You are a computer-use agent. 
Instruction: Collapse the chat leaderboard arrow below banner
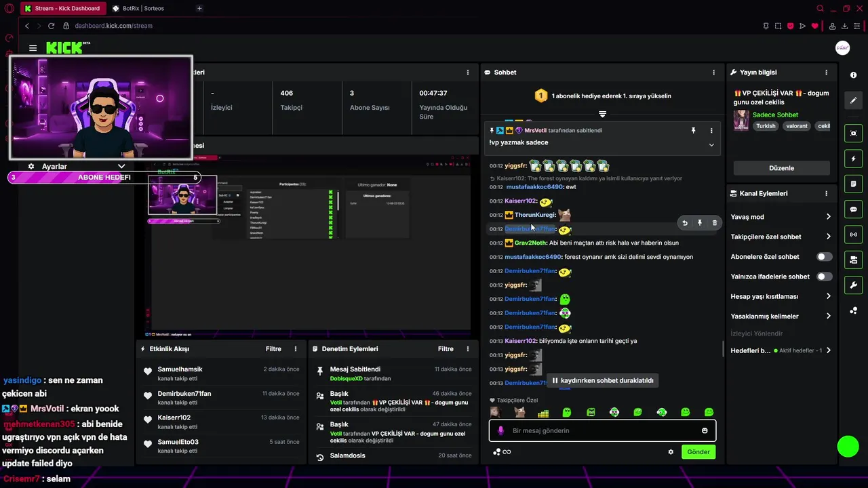(602, 113)
